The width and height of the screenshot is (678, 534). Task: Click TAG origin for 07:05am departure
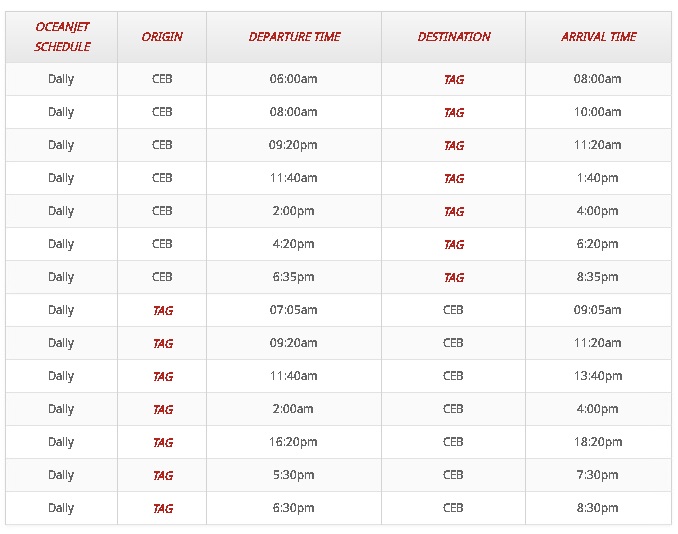pos(163,310)
